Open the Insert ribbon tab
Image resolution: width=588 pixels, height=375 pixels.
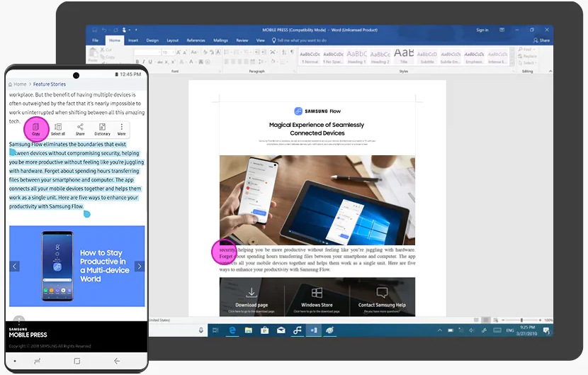click(133, 40)
